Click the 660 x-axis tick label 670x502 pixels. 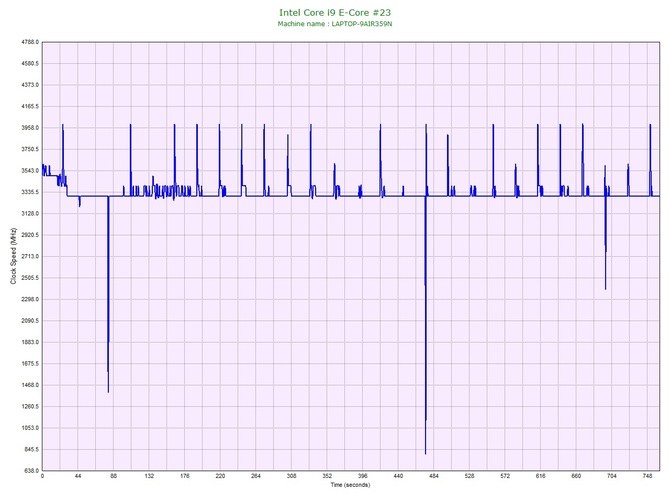coord(576,476)
